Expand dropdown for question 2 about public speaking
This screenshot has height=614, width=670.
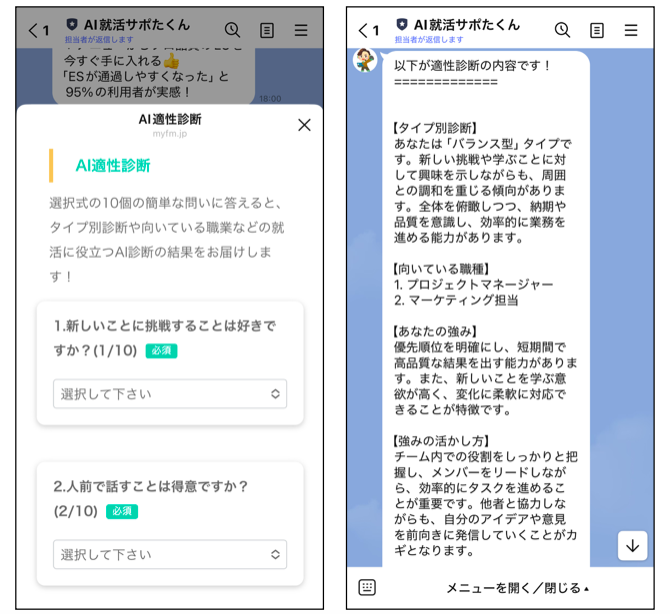coord(170,554)
